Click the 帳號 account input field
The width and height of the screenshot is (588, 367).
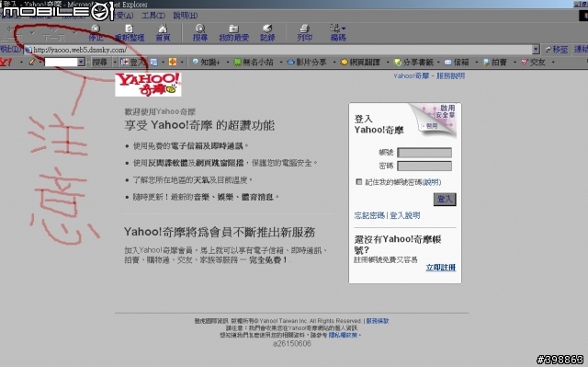click(424, 153)
